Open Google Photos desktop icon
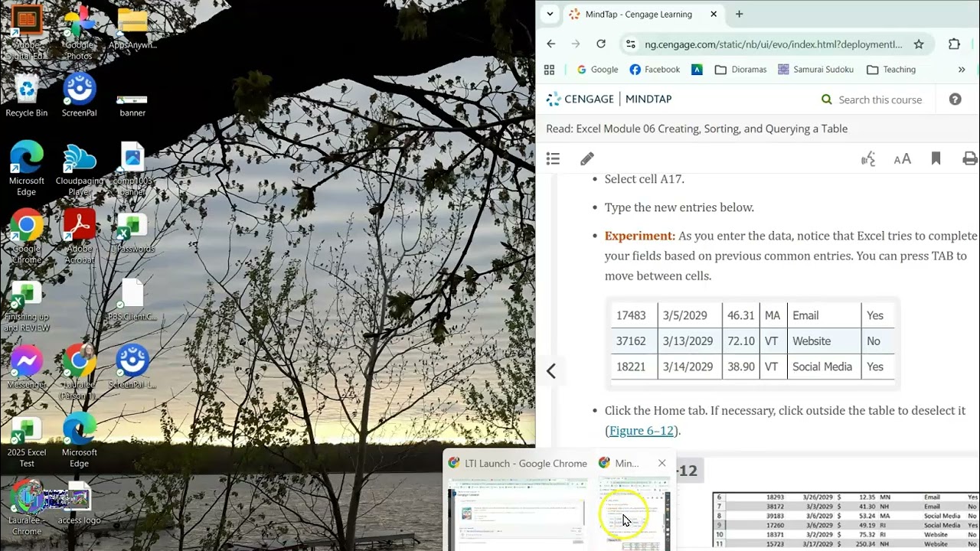 [79, 31]
